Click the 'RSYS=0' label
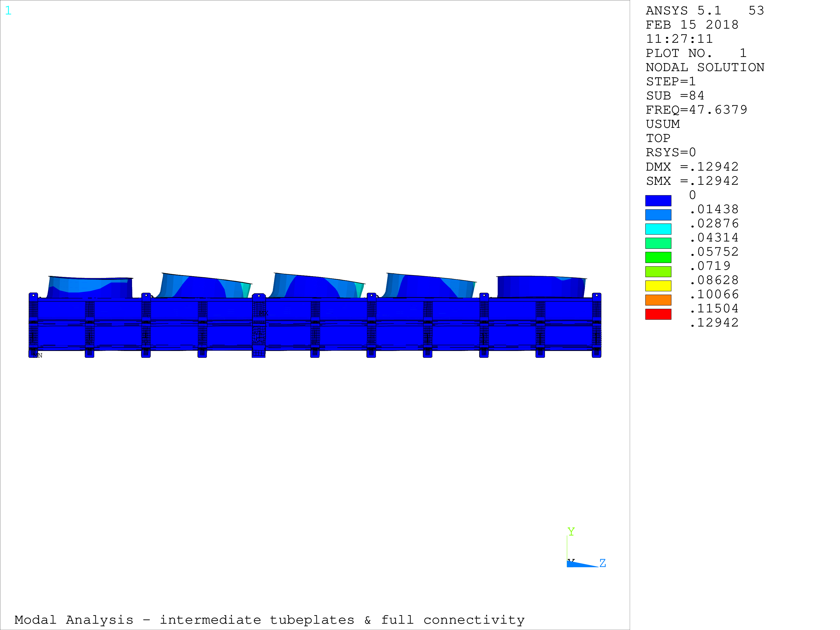 pos(671,153)
